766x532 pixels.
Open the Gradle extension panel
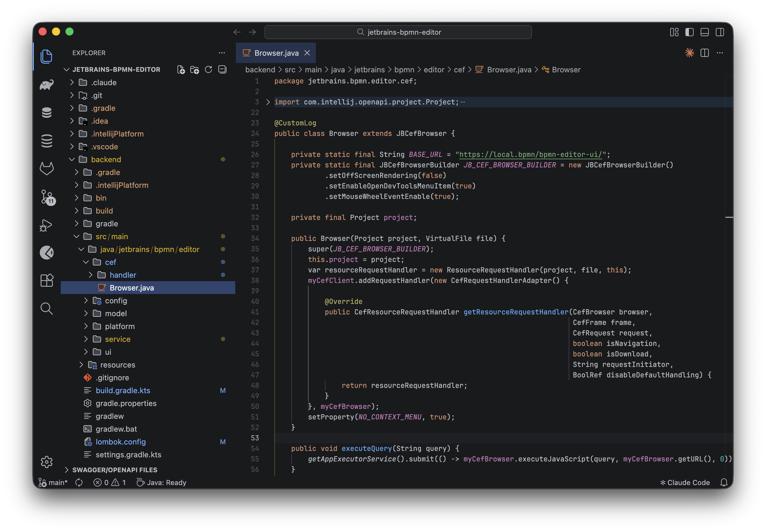click(x=47, y=84)
